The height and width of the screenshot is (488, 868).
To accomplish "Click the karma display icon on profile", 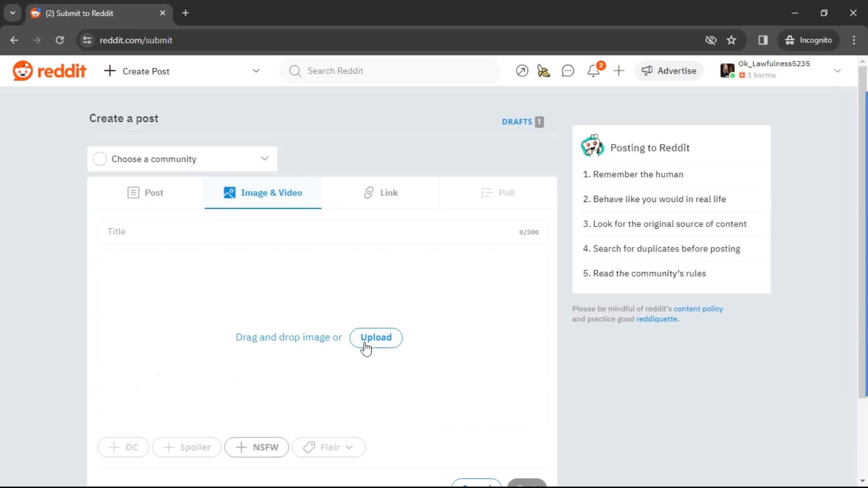I will [742, 75].
